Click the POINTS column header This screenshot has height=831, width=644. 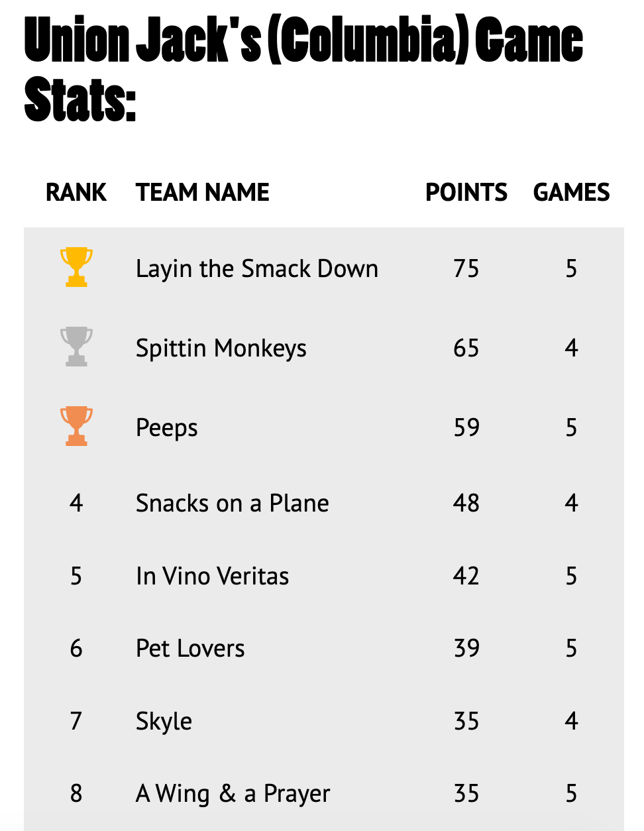466,192
